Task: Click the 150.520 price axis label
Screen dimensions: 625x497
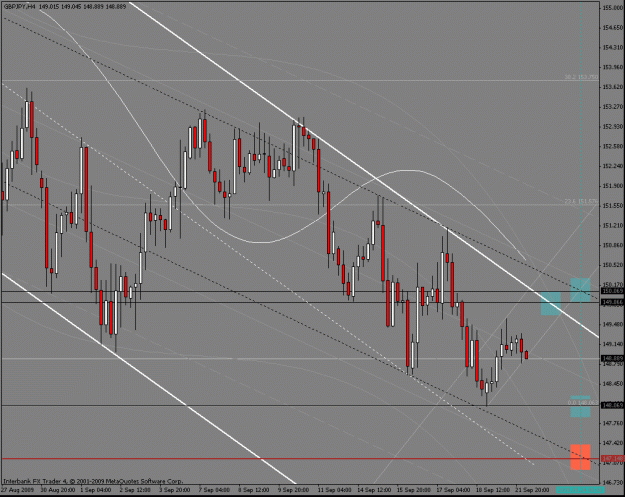Action: point(613,265)
